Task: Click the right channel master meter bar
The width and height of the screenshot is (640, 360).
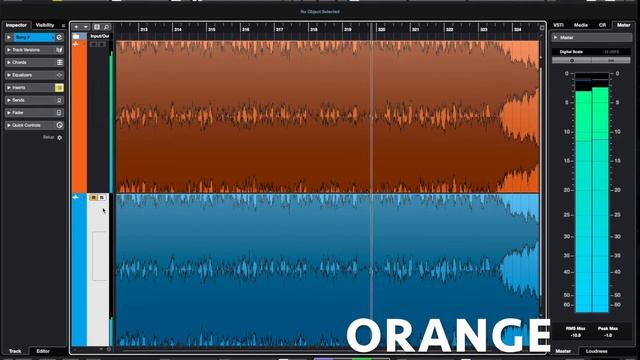Action: (600, 193)
